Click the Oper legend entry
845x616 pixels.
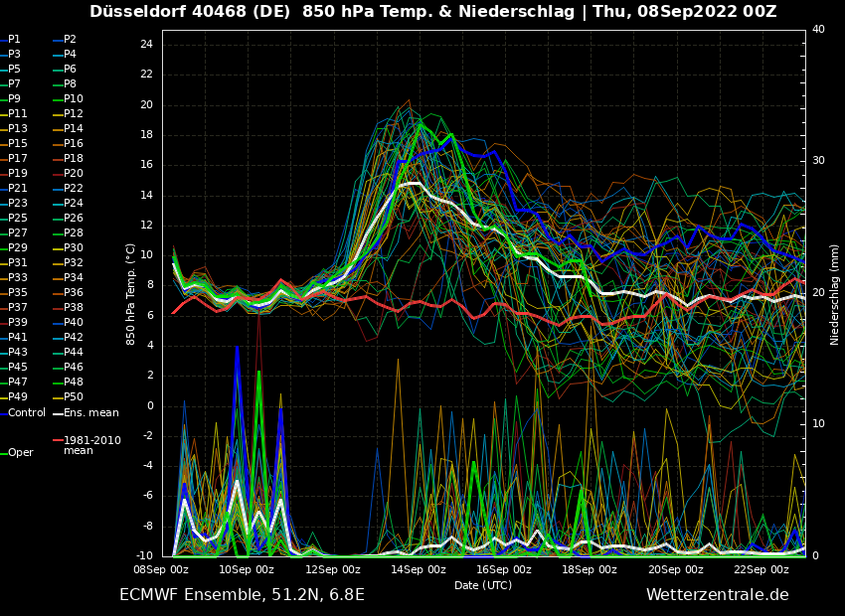[21, 452]
